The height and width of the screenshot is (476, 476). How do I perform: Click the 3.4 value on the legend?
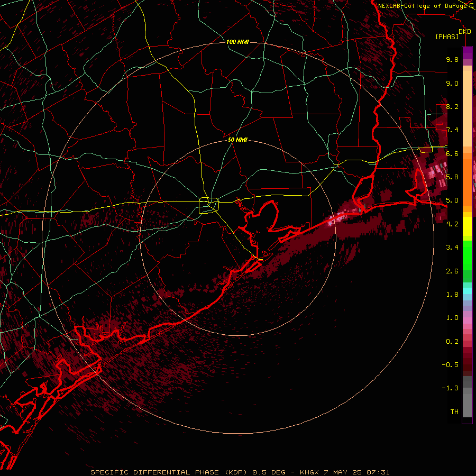tap(452, 248)
